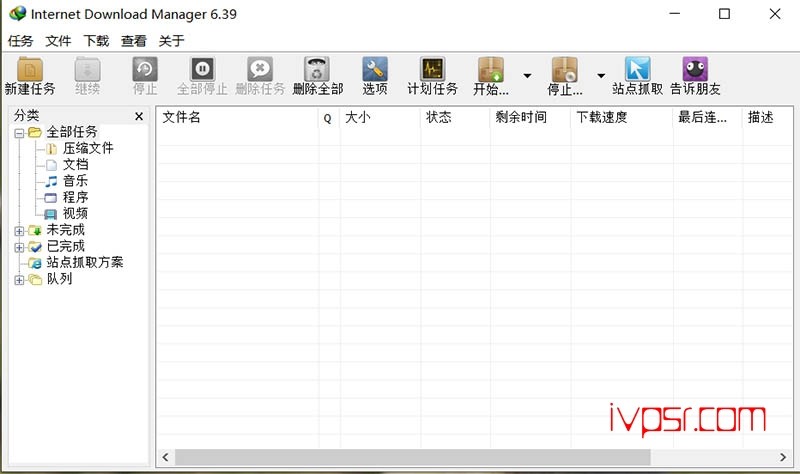Expand the 队列 tree node
This screenshot has width=800, height=474.
point(19,280)
